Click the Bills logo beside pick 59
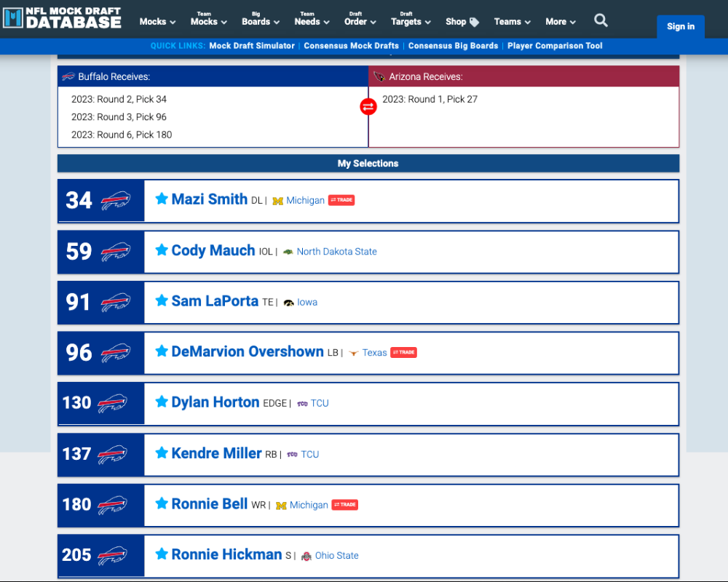Screen dimensions: 728x582 (x=116, y=252)
